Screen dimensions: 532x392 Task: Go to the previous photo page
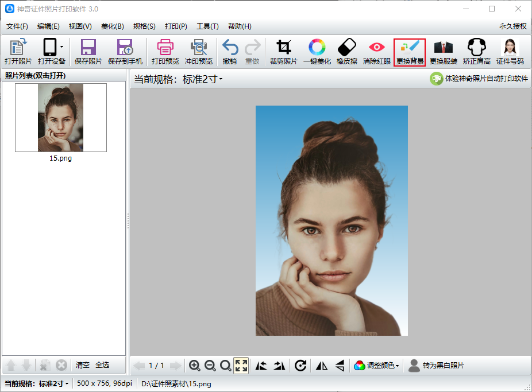(x=139, y=366)
